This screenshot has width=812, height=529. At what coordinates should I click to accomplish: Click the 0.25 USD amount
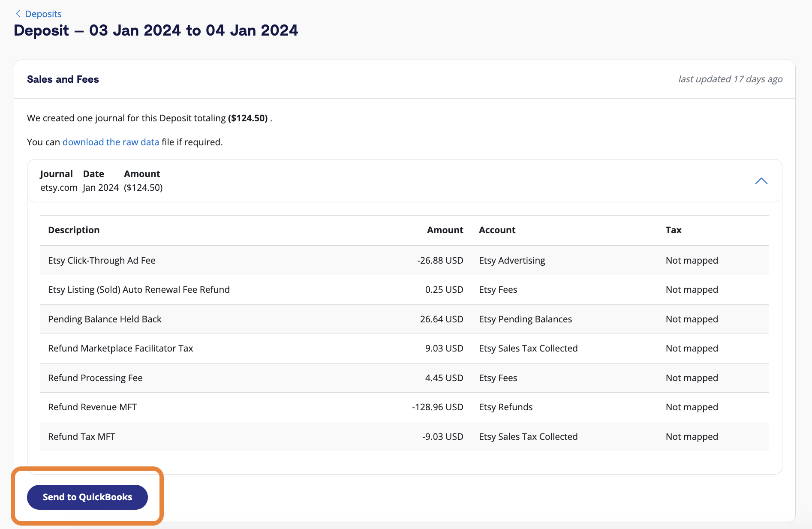pyautogui.click(x=444, y=289)
